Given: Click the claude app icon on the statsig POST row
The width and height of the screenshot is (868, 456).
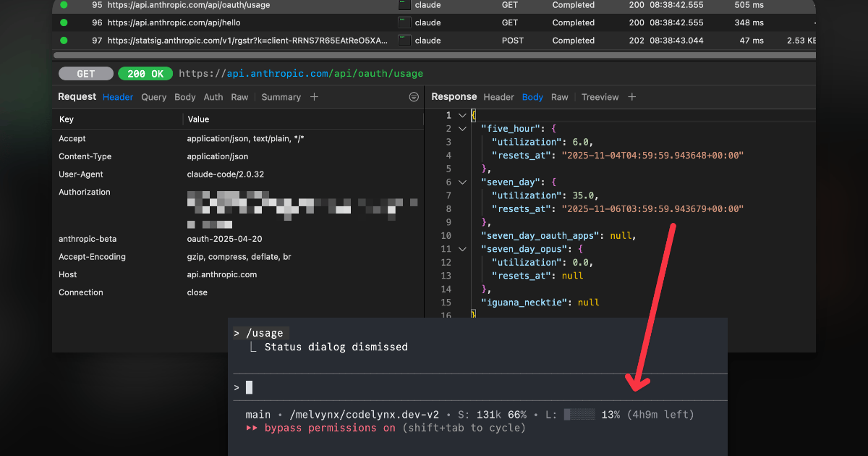Looking at the screenshot, I should (x=405, y=41).
